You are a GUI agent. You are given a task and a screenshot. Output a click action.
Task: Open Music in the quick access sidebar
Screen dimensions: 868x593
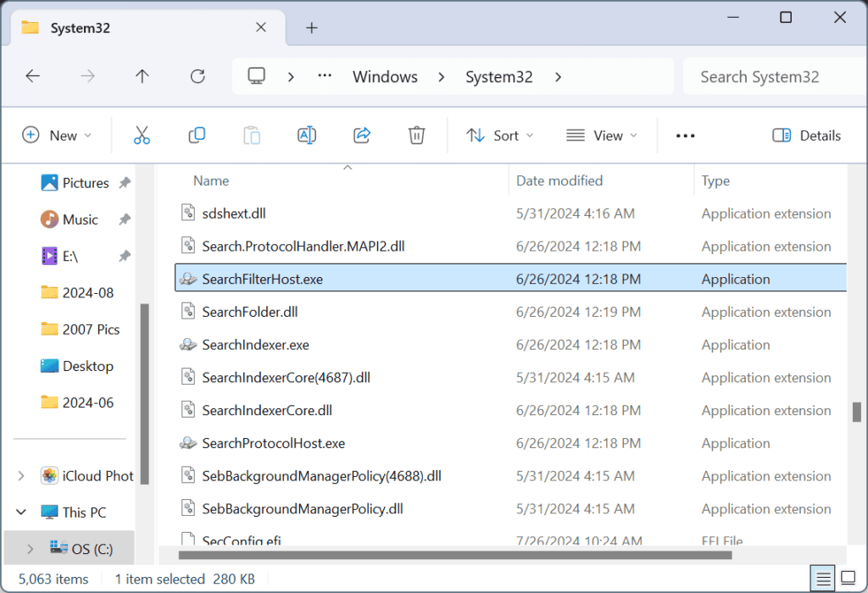point(70,219)
